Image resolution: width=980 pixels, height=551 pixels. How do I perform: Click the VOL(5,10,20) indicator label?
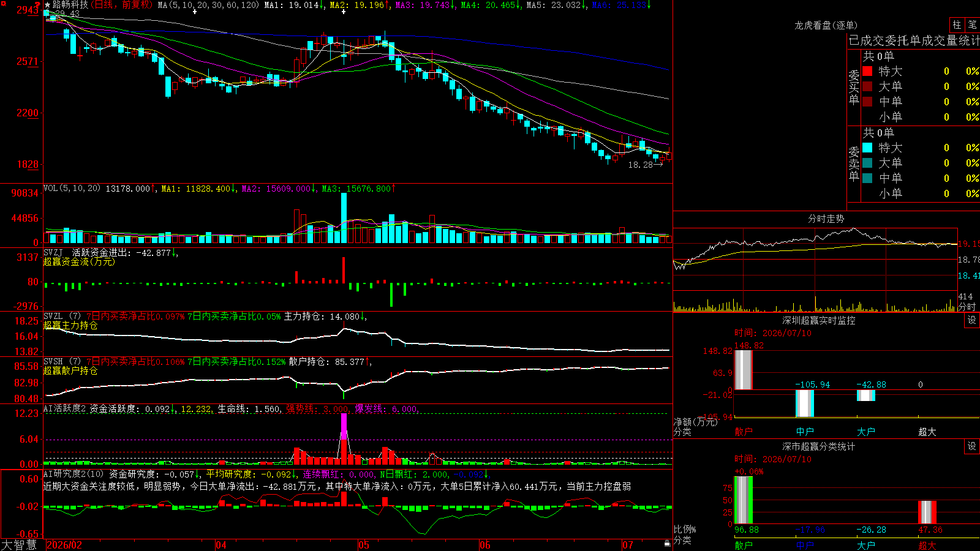click(x=72, y=188)
